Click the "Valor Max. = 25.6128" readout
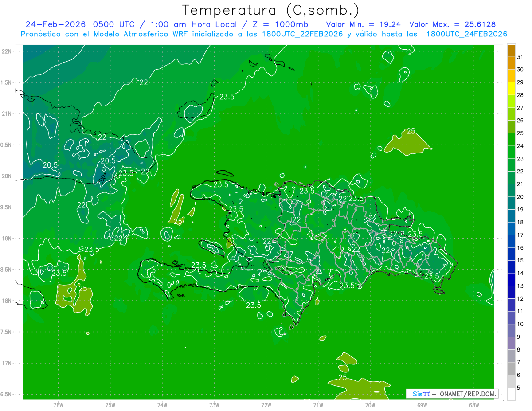Image resolution: width=532 pixels, height=411 pixels. coord(453,24)
